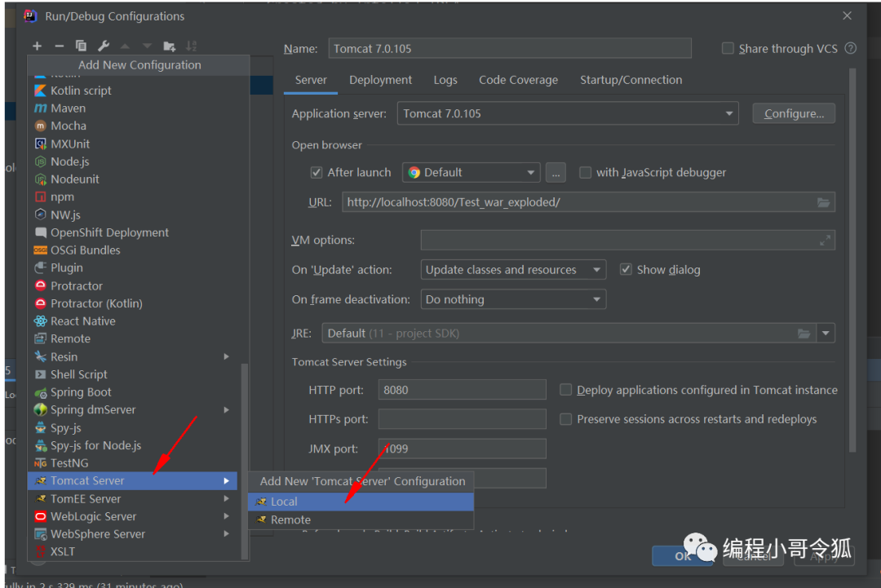This screenshot has height=588, width=881.
Task: Select Tomcat Server menu entry
Action: pyautogui.click(x=133, y=480)
